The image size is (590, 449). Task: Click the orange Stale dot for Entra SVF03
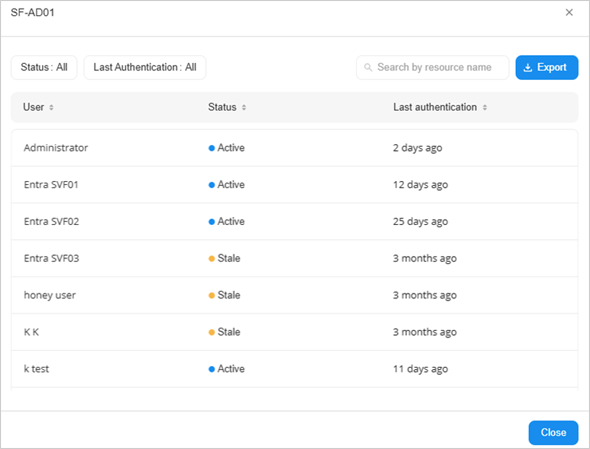tap(211, 259)
